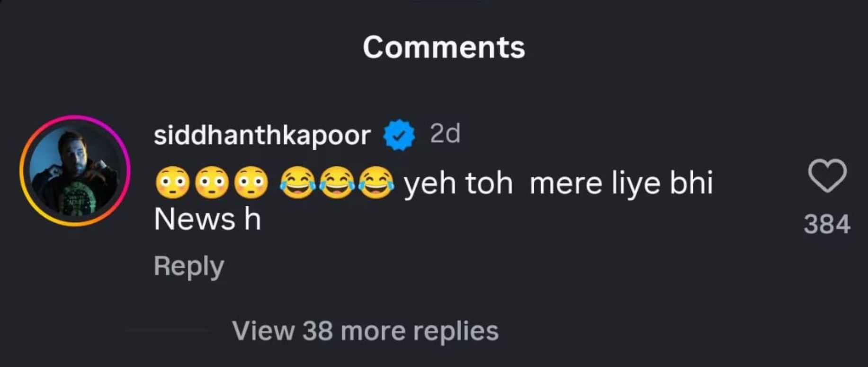The width and height of the screenshot is (868, 367).
Task: Click the 2d comment timestamp
Action: pyautogui.click(x=445, y=134)
